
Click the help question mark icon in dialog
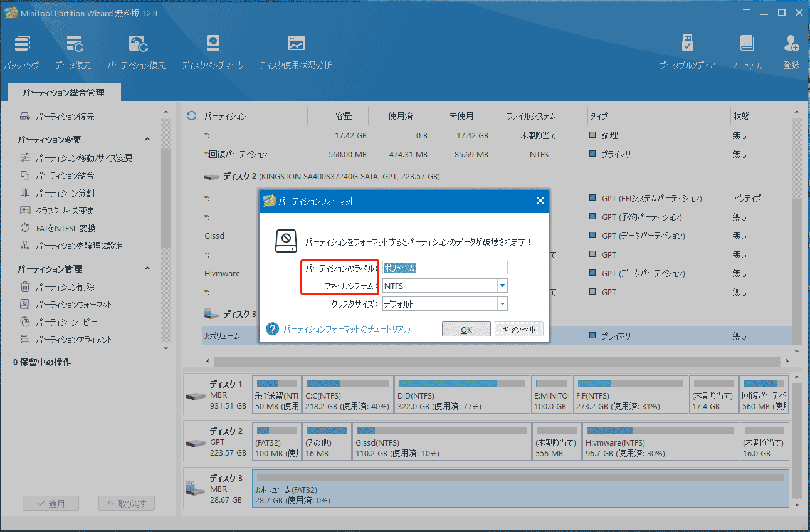(x=272, y=329)
